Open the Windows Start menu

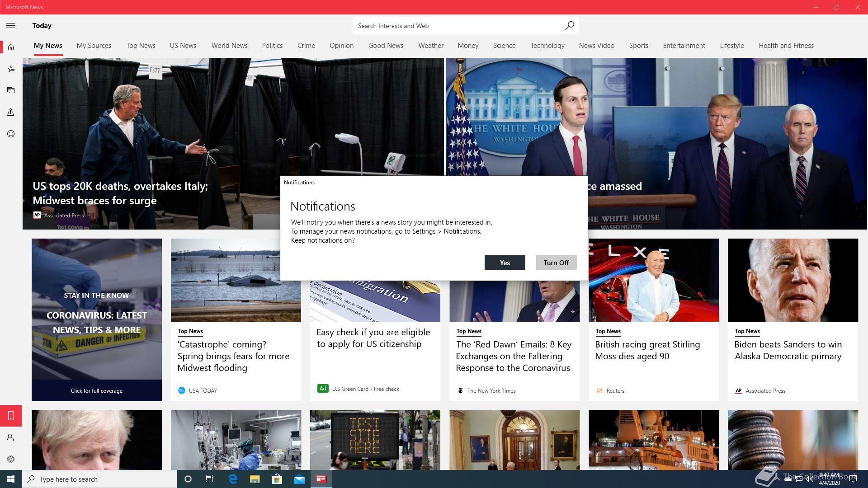pyautogui.click(x=11, y=479)
